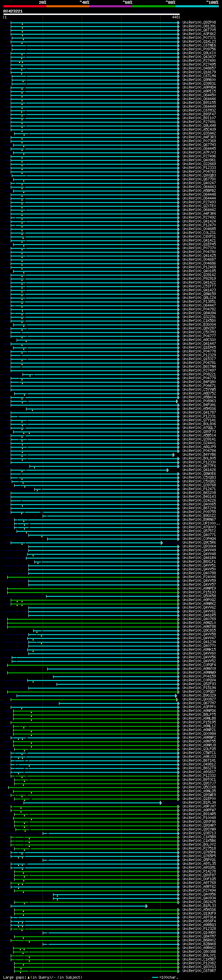Select the UniRef100_Q39831 label
Viewport: 222px width, 980px height.
[199, 84]
